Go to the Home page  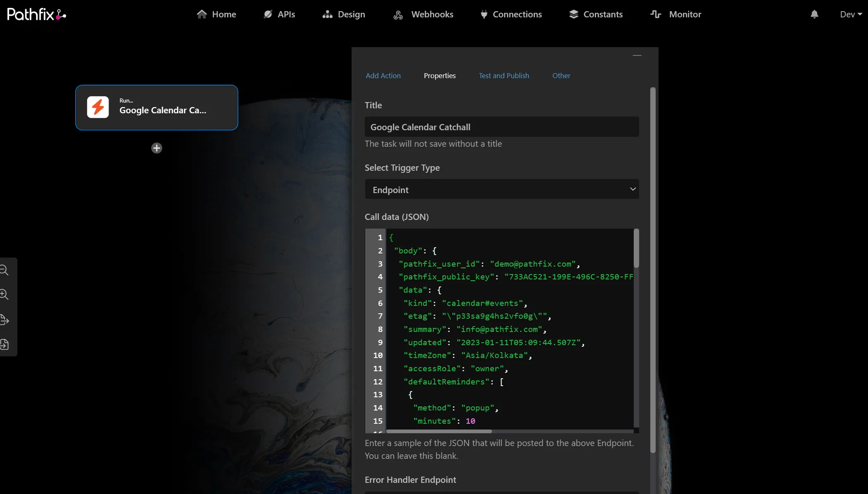[216, 14]
